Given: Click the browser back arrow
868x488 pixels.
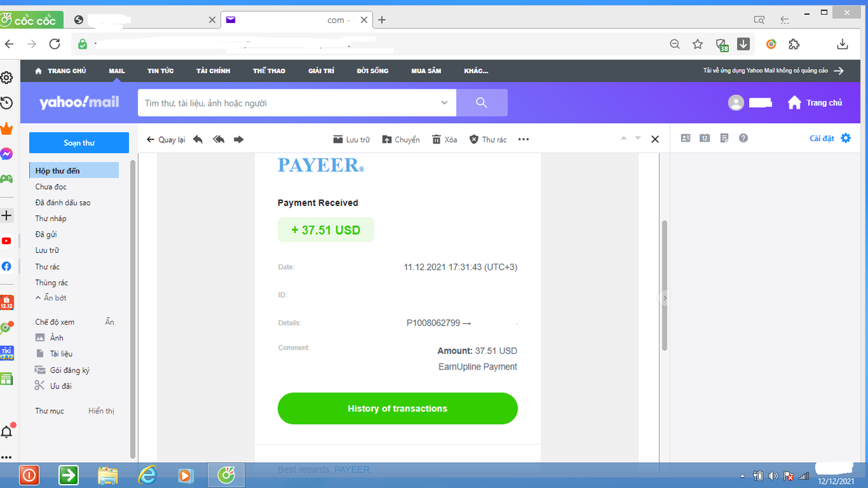Looking at the screenshot, I should (9, 44).
